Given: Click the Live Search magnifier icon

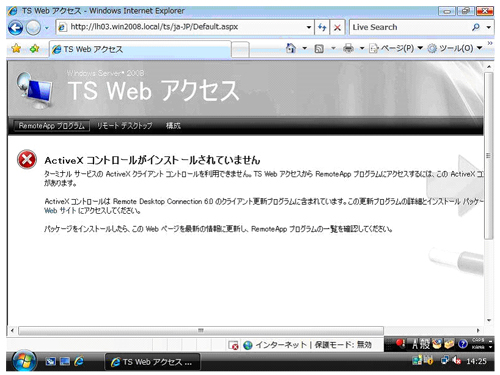Looking at the screenshot, I should (476, 27).
